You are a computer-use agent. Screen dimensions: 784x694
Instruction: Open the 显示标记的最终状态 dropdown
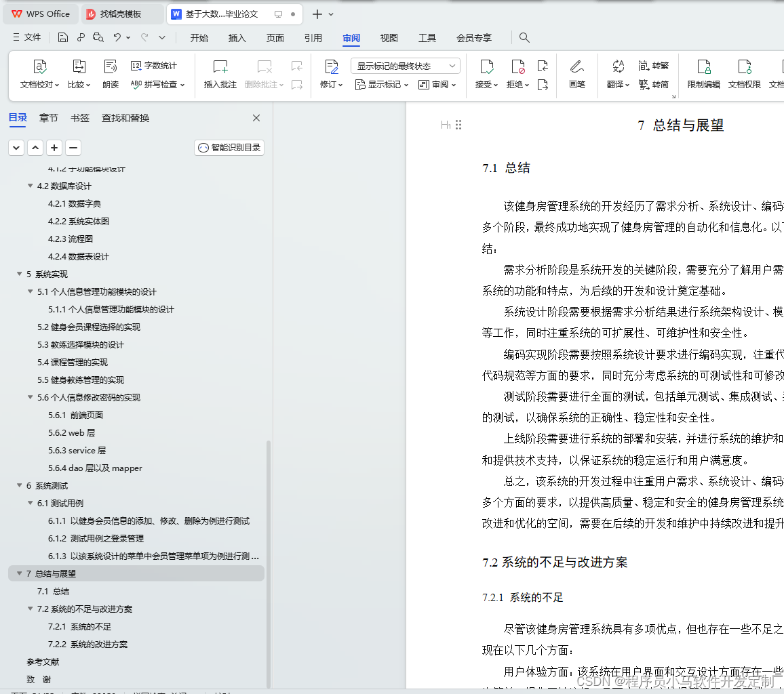pos(406,66)
